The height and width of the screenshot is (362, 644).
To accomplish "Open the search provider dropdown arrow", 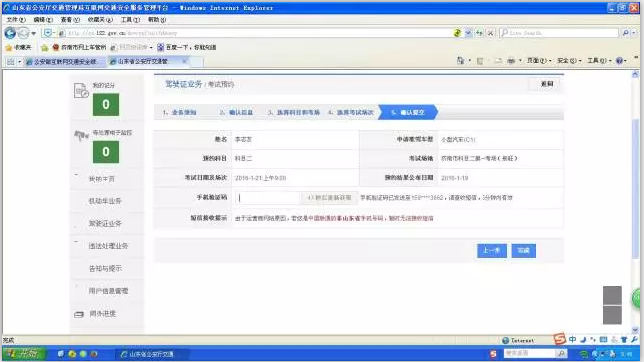I will [x=634, y=33].
